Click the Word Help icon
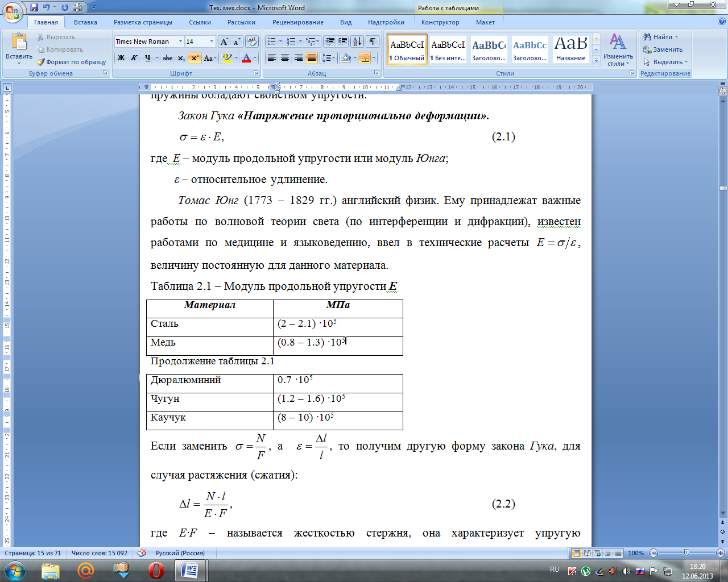The image size is (728, 582). coord(721,22)
